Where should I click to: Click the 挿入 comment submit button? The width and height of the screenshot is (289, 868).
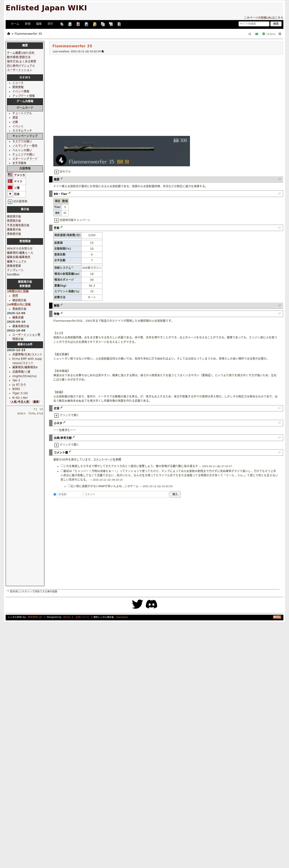click(x=175, y=494)
